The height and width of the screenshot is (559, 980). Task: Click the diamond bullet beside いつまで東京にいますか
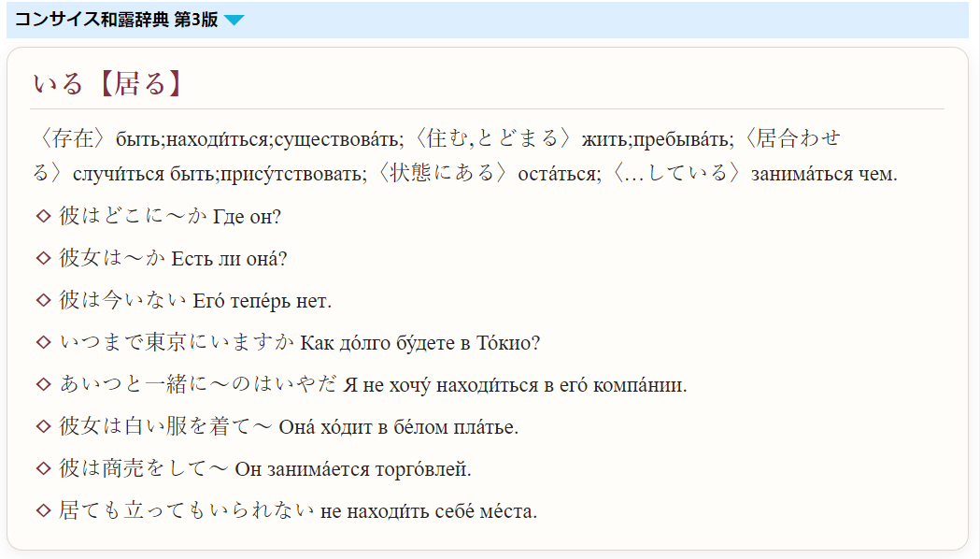(43, 342)
